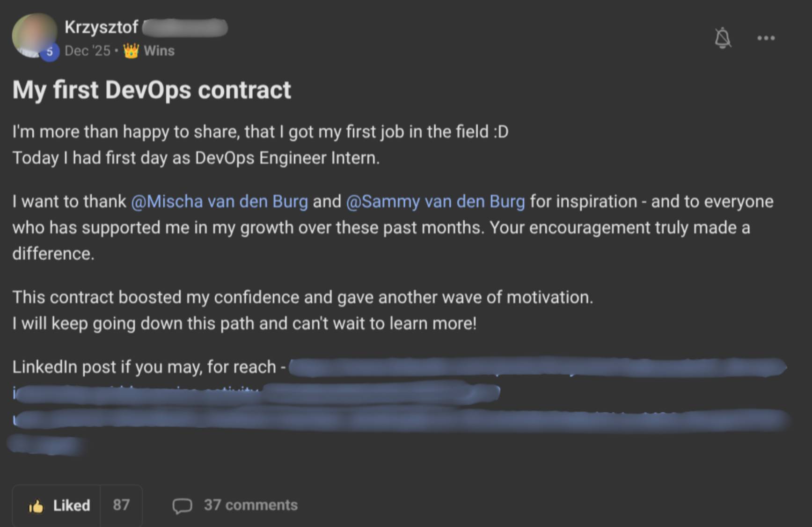Click the 'My first DevOps contract' title
This screenshot has height=527, width=812.
(152, 90)
